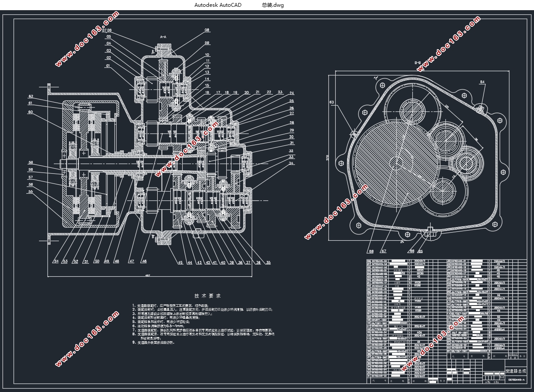
Task: Select part balloon number 01
Action: point(108,66)
